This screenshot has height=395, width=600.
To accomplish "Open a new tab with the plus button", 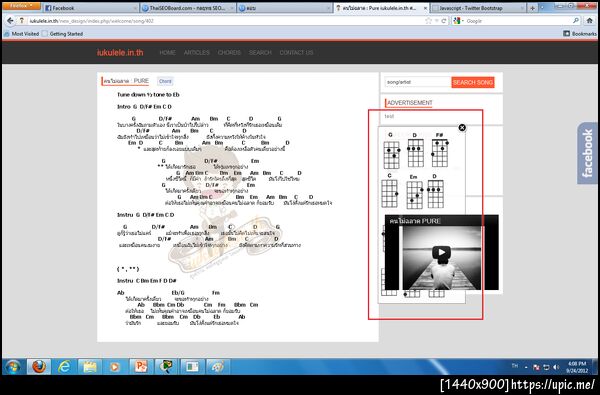I will (x=532, y=8).
